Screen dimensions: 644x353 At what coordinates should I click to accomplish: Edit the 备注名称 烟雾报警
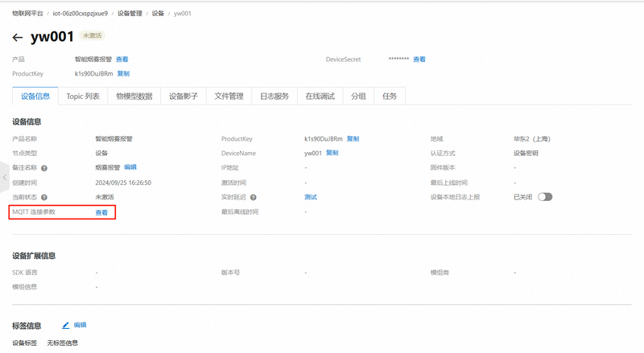click(130, 167)
